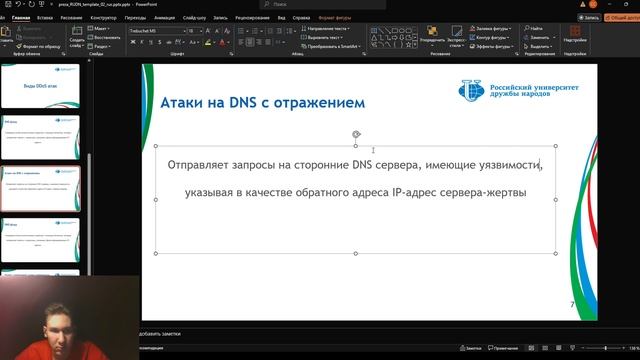
Task: Click Format Painter (Формат по образцу)
Action: point(39,47)
